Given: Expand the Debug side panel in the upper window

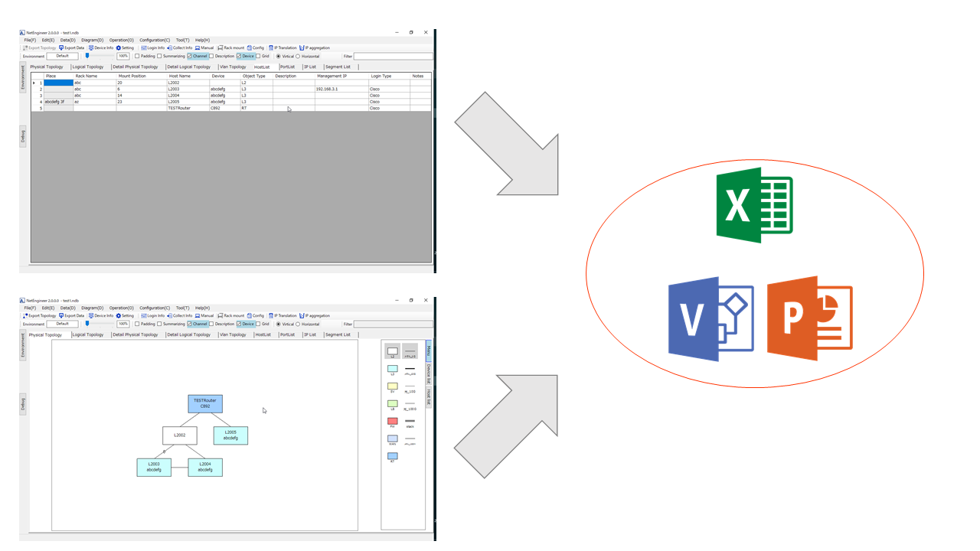Looking at the screenshot, I should [x=23, y=136].
